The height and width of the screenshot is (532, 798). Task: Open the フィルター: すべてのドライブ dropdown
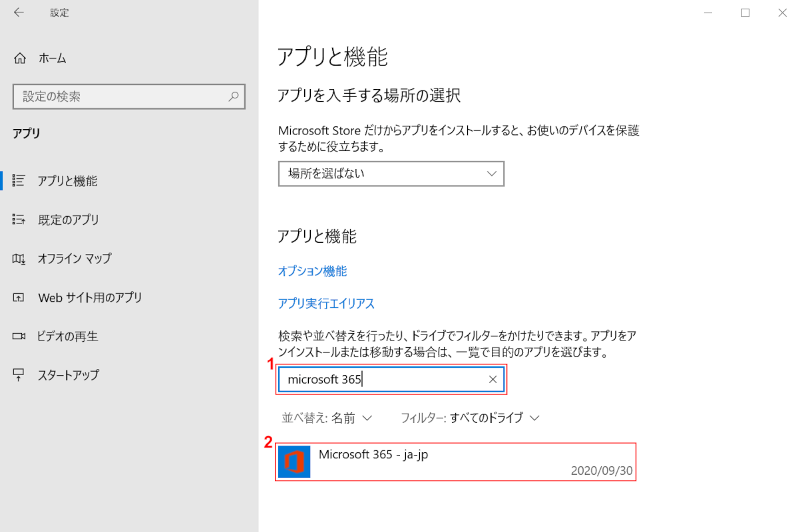(469, 418)
